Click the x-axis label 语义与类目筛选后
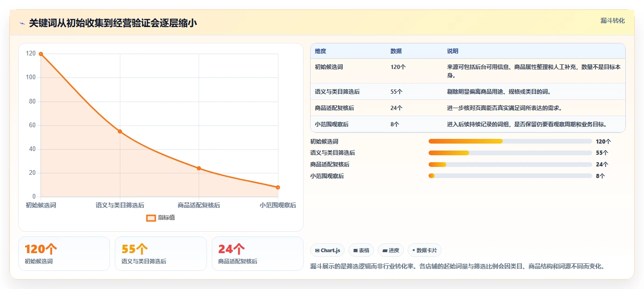Viewport: 644px width, 289px height. [x=120, y=205]
